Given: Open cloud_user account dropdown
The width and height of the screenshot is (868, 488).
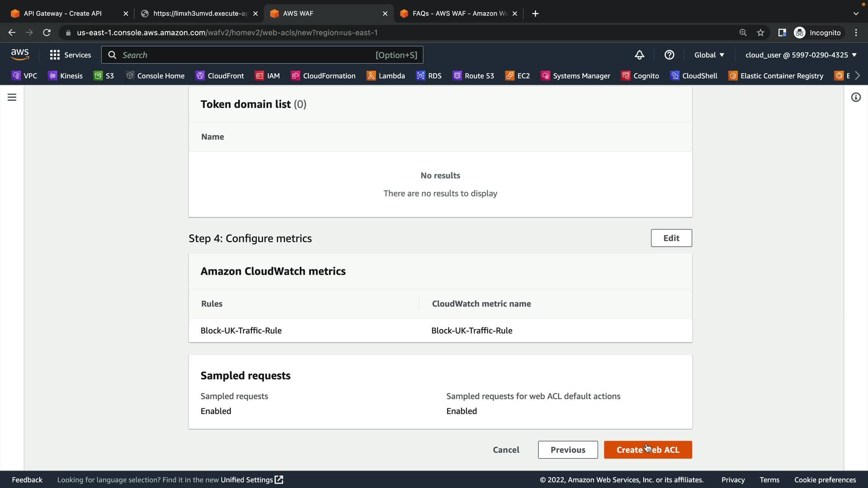Looking at the screenshot, I should tap(801, 55).
